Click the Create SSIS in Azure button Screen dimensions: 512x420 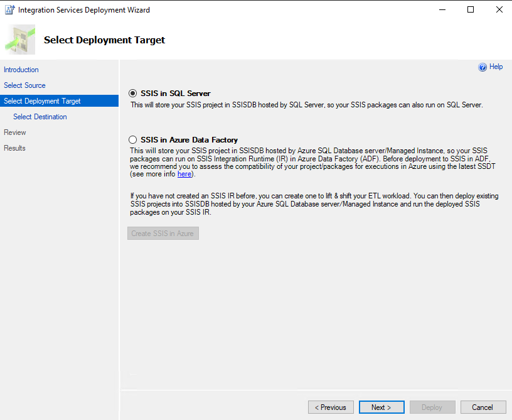(163, 233)
